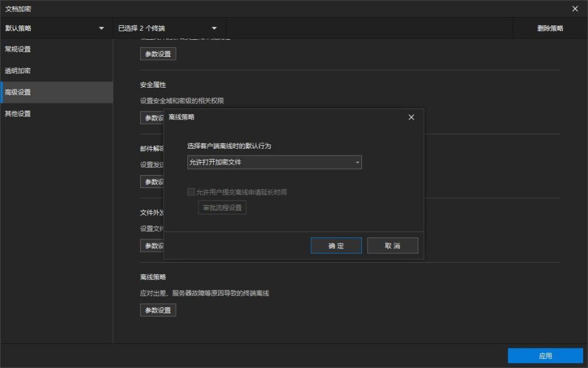The image size is (588, 368).
Task: Close the 文档加密 window
Action: pos(575,9)
